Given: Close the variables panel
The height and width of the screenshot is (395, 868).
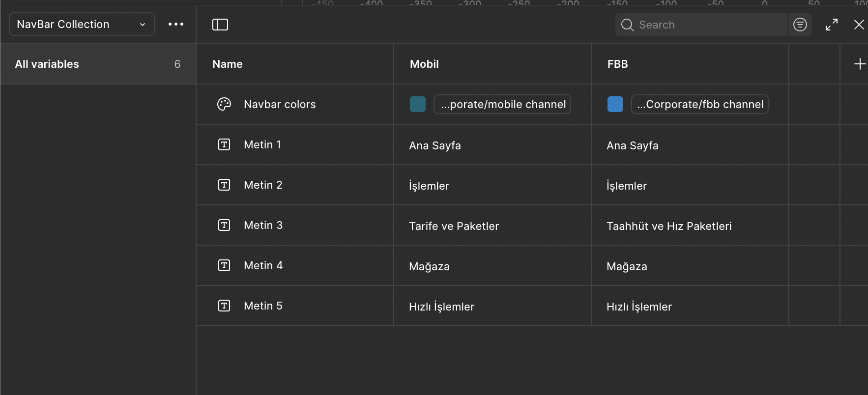Looking at the screenshot, I should coord(859,25).
